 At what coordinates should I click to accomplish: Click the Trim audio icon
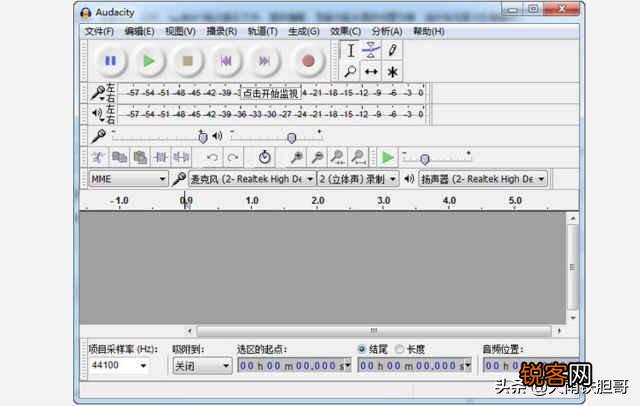pyautogui.click(x=160, y=158)
